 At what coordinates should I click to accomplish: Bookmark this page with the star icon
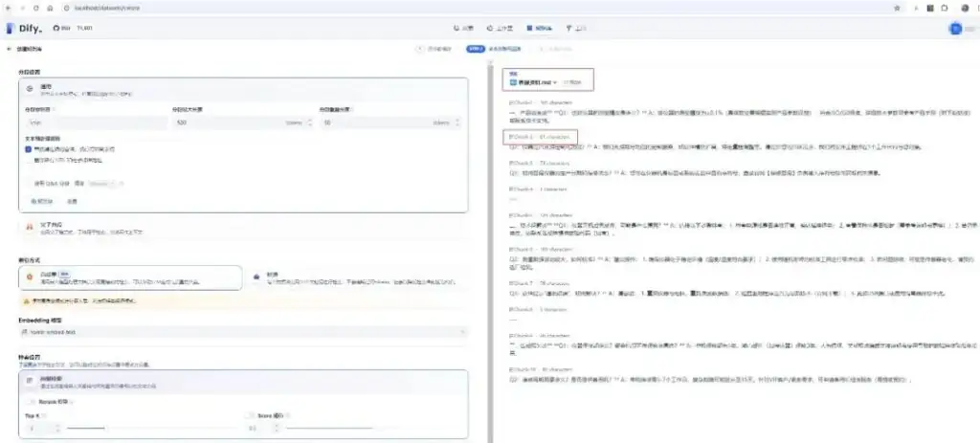(897, 8)
